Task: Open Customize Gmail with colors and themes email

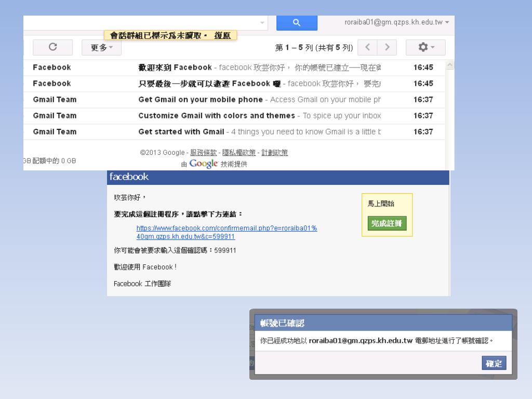Action: click(234, 116)
